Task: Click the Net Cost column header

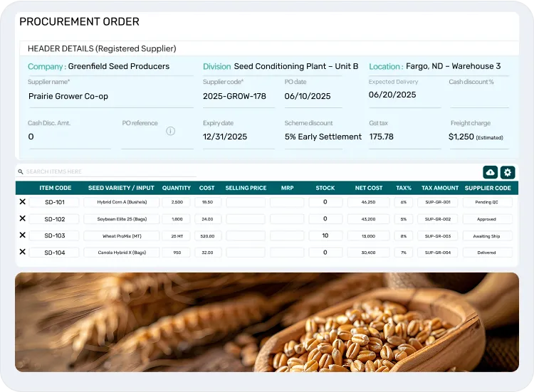Action: [x=368, y=188]
